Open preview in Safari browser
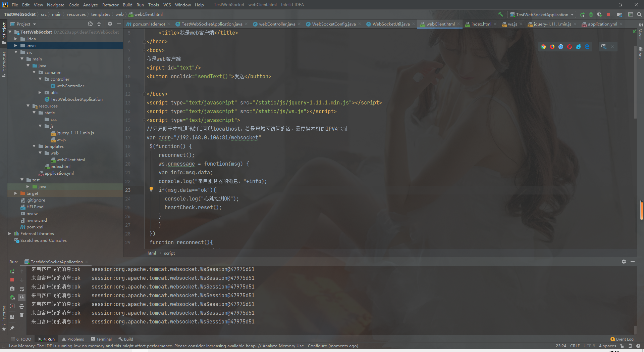Screen dimensions: 644x352 pyautogui.click(x=561, y=47)
